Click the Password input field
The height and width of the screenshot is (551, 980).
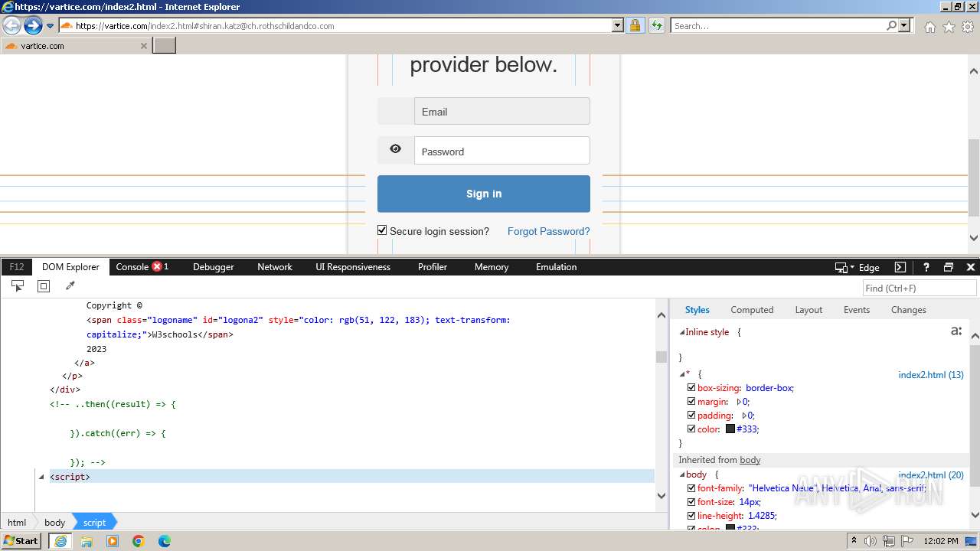point(502,151)
